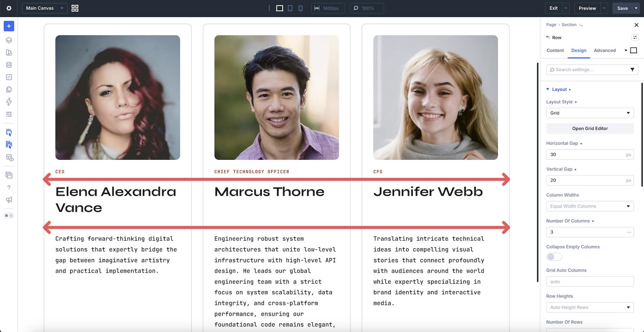Open dropdown arrow next to Preview button
The height and width of the screenshot is (332, 644).
pyautogui.click(x=604, y=8)
